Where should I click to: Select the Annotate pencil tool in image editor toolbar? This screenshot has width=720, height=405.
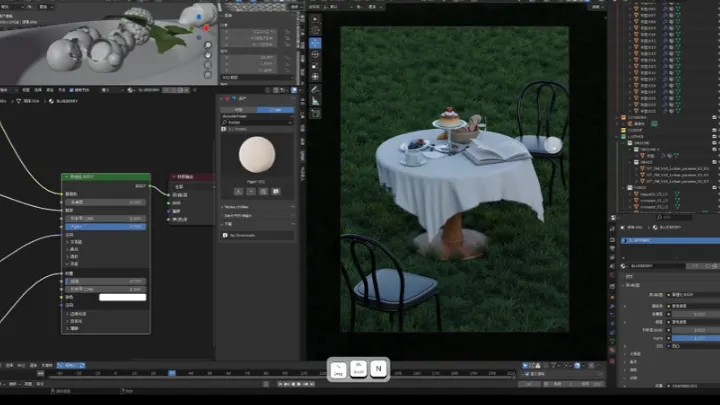click(315, 89)
